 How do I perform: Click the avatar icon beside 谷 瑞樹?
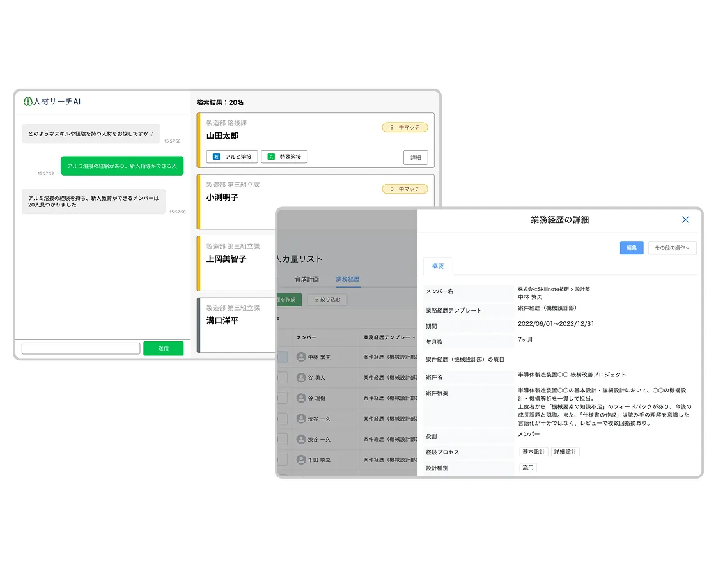coord(301,398)
